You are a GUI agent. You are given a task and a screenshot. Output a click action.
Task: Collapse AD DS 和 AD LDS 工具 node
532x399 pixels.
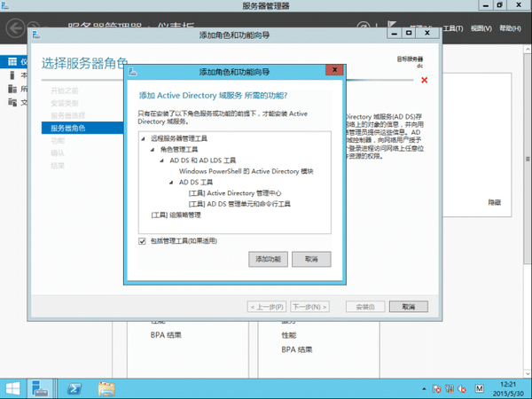[x=162, y=160]
